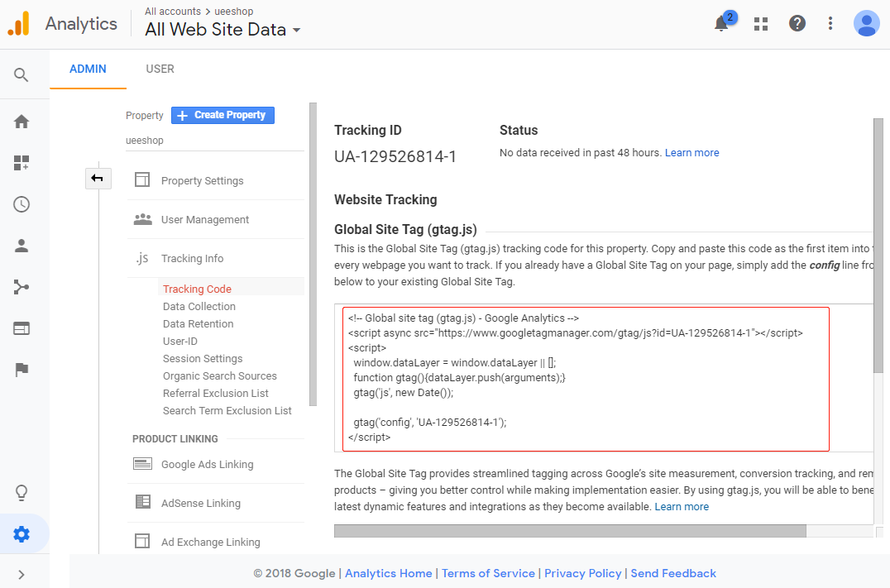Open Terms of Service footer link

point(488,573)
